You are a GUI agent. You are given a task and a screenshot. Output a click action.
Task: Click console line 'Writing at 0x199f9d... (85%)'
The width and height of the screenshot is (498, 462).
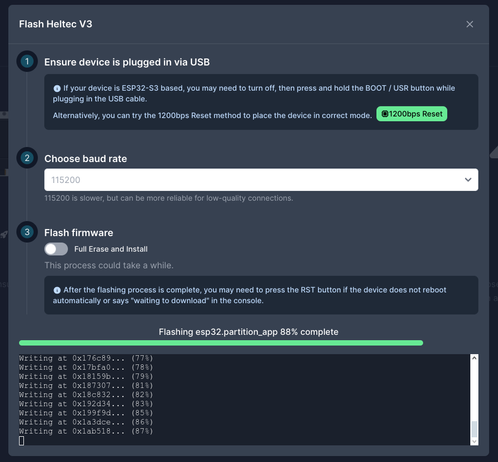pyautogui.click(x=86, y=413)
